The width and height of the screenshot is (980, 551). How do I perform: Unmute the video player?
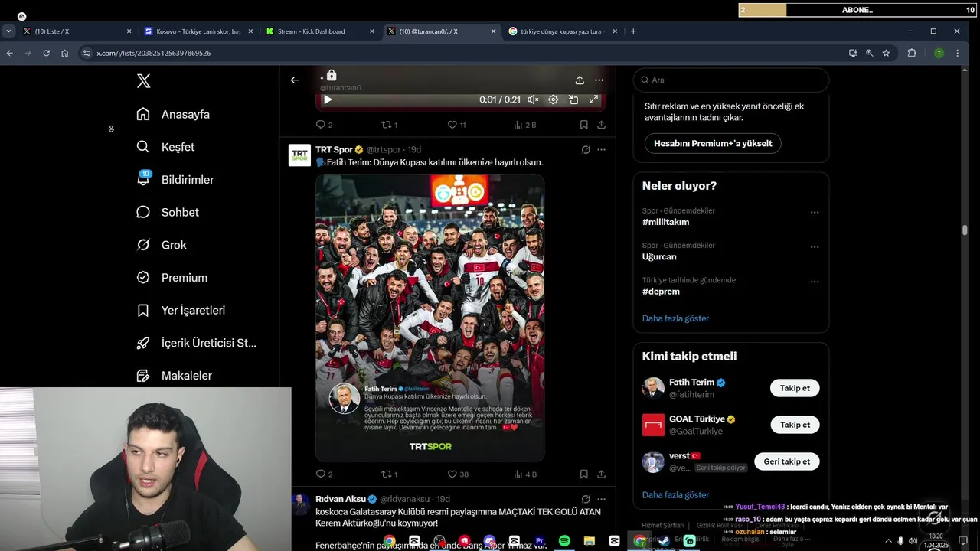click(x=533, y=99)
